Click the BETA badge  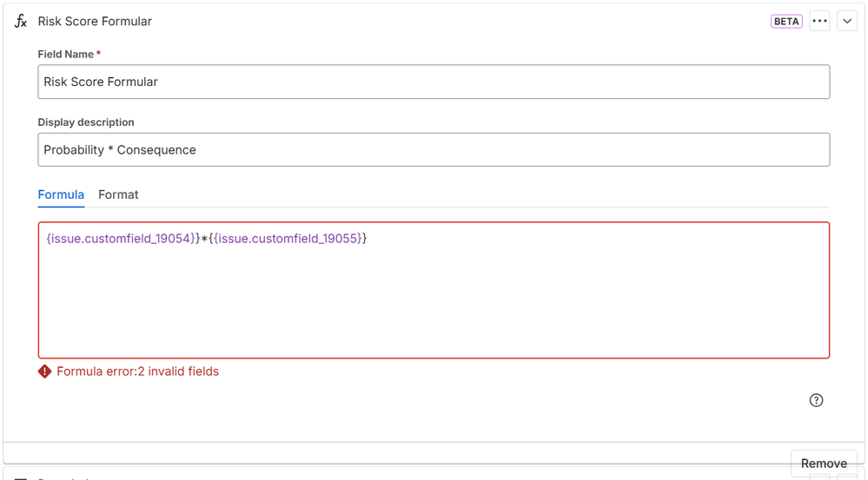[786, 21]
